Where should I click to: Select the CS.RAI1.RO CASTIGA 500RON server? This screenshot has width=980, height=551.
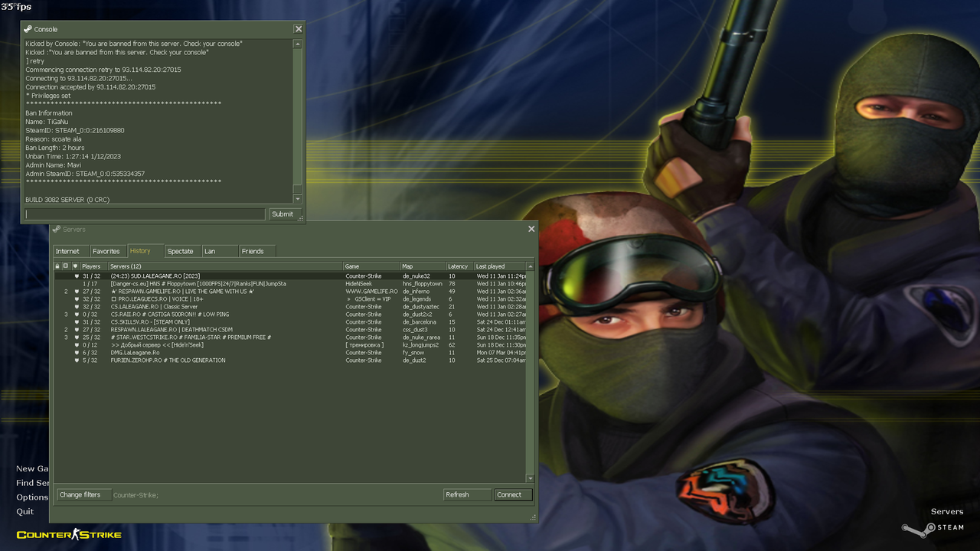(289, 314)
